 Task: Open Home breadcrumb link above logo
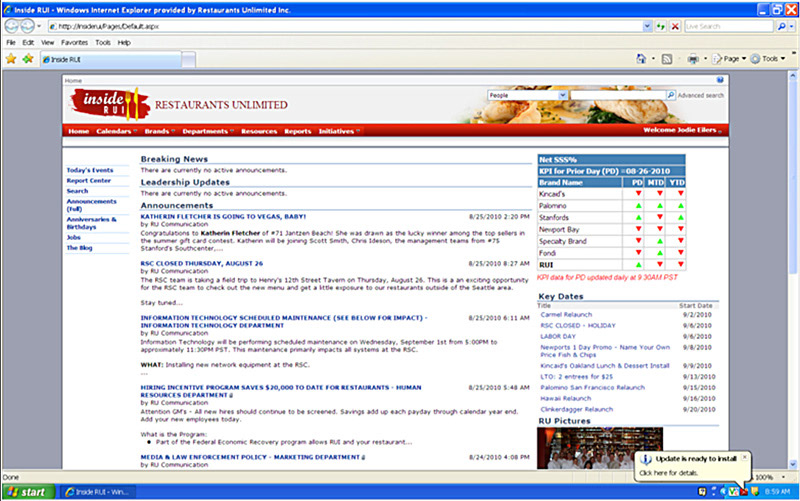(x=73, y=81)
